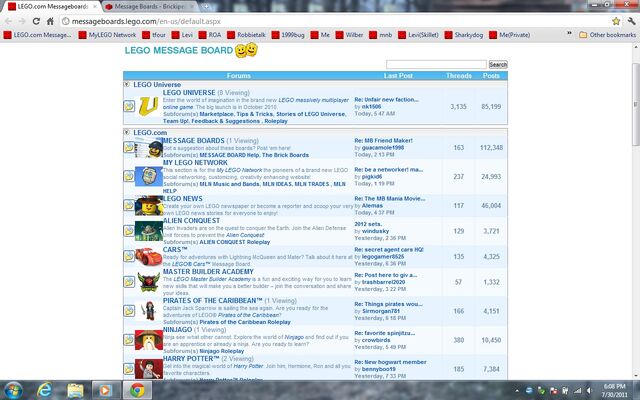Click the Alien Conquest forum image

(149, 231)
